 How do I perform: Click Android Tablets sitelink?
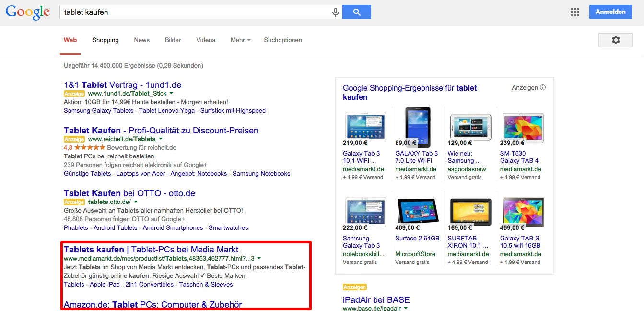116,228
